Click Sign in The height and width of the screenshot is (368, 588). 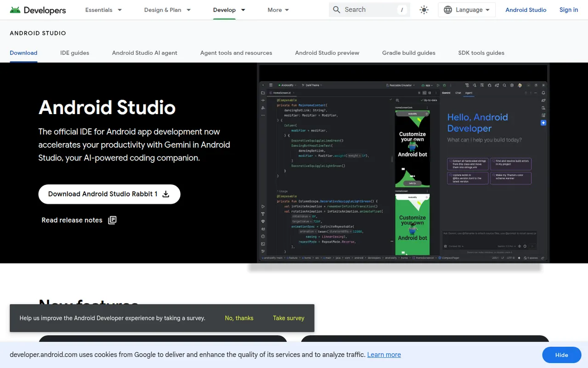pos(569,10)
